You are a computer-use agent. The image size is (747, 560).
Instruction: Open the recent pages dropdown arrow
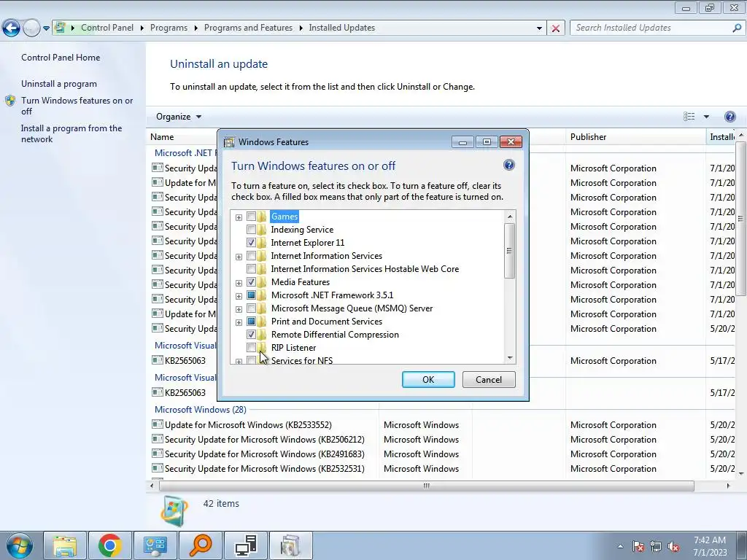46,28
